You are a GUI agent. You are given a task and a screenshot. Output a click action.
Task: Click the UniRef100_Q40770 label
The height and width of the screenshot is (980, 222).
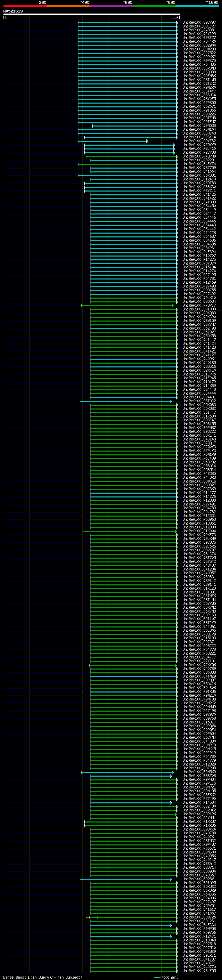click(199, 967)
